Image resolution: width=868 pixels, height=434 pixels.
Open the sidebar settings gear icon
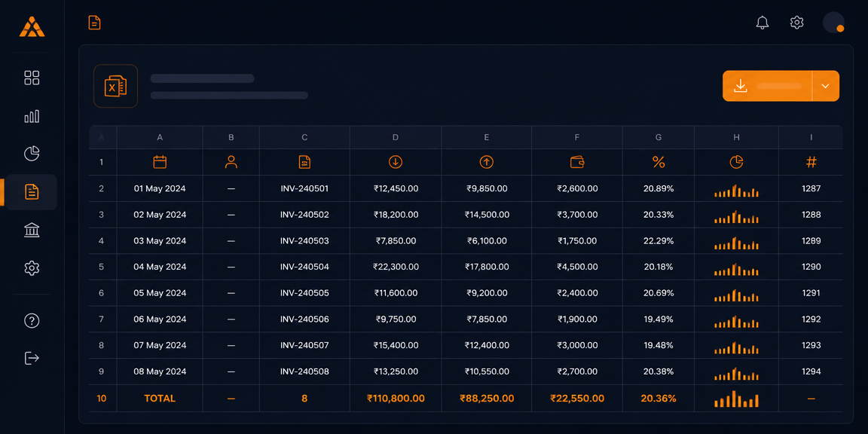pos(32,268)
